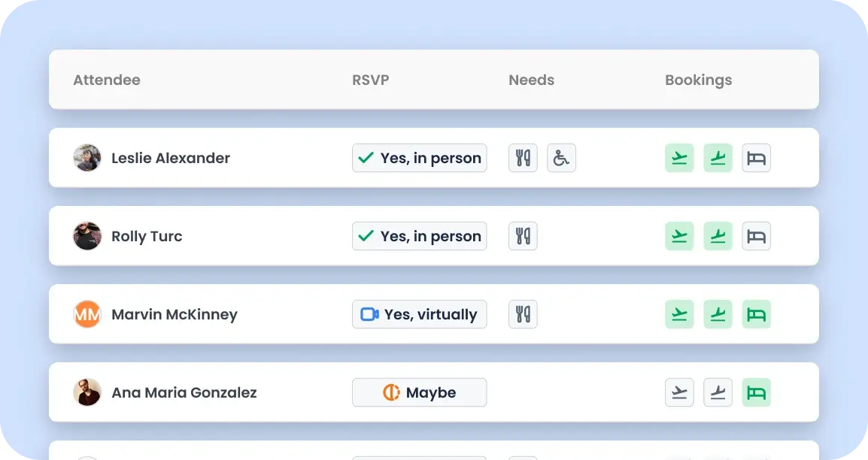The width and height of the screenshot is (868, 460).
Task: Click Leslie Alexander's departure flight booking icon
Action: (679, 158)
